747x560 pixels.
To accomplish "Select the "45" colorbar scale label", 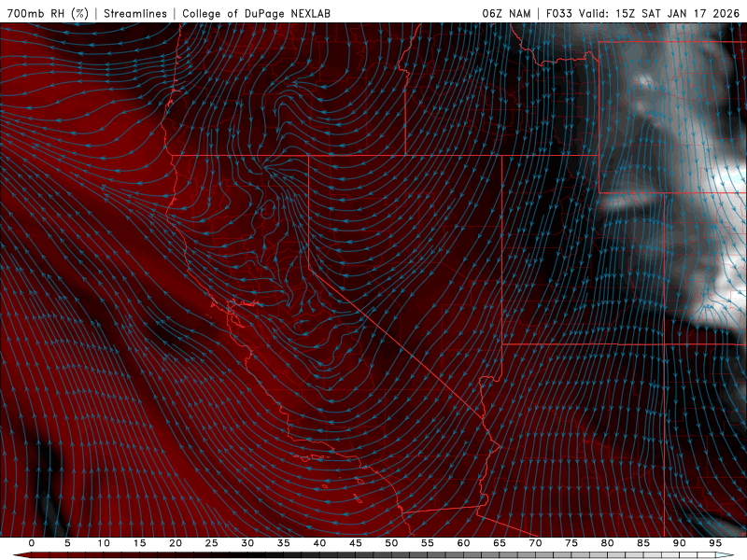I will pos(355,543).
